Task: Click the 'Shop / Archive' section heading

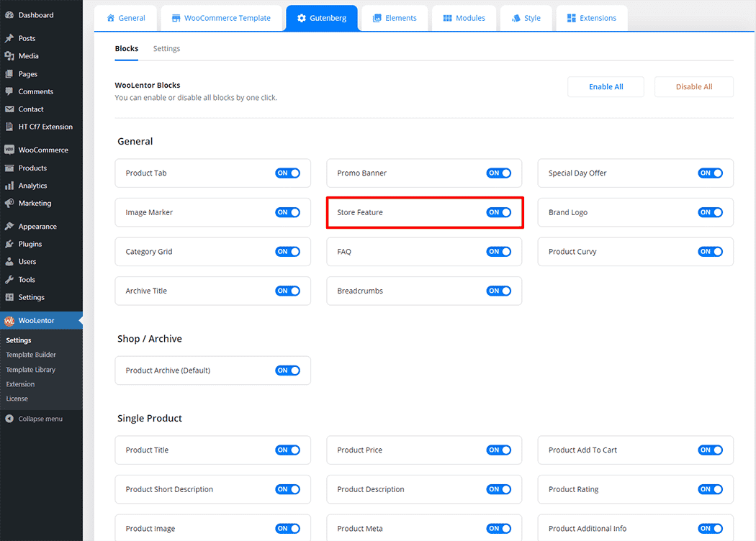Action: (x=150, y=339)
